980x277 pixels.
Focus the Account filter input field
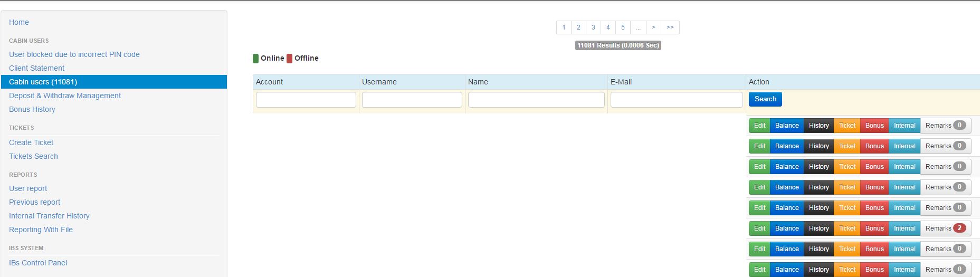point(306,100)
